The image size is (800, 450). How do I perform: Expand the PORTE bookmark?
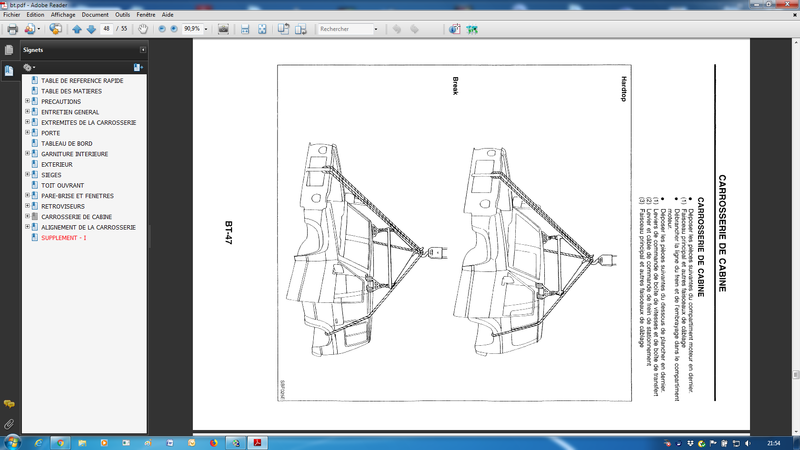click(28, 132)
